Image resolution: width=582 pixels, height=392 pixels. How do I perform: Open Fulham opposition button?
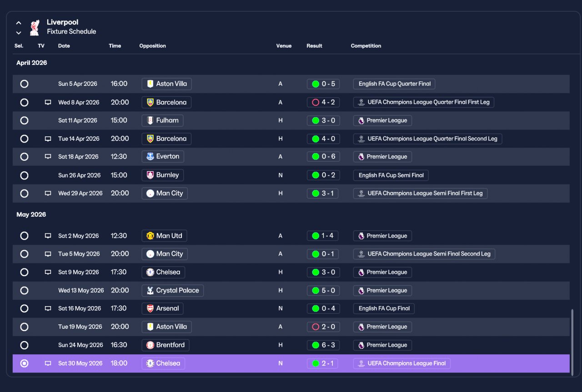pyautogui.click(x=163, y=120)
